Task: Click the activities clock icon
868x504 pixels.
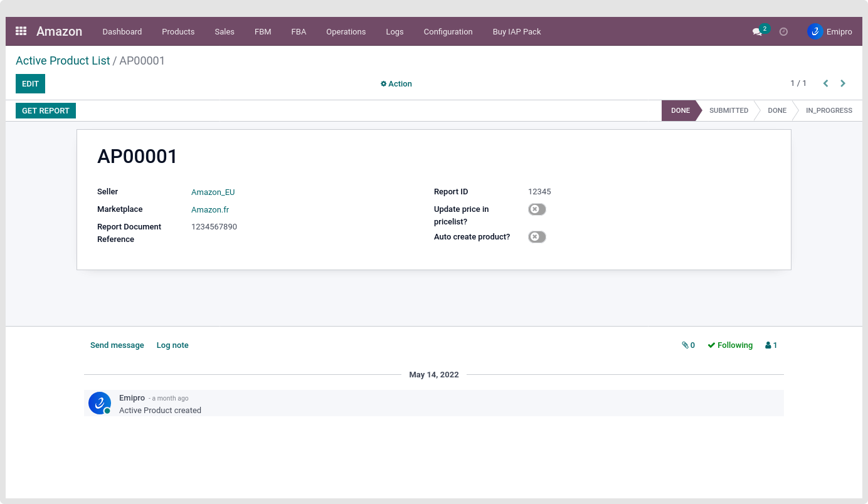Action: [783, 31]
